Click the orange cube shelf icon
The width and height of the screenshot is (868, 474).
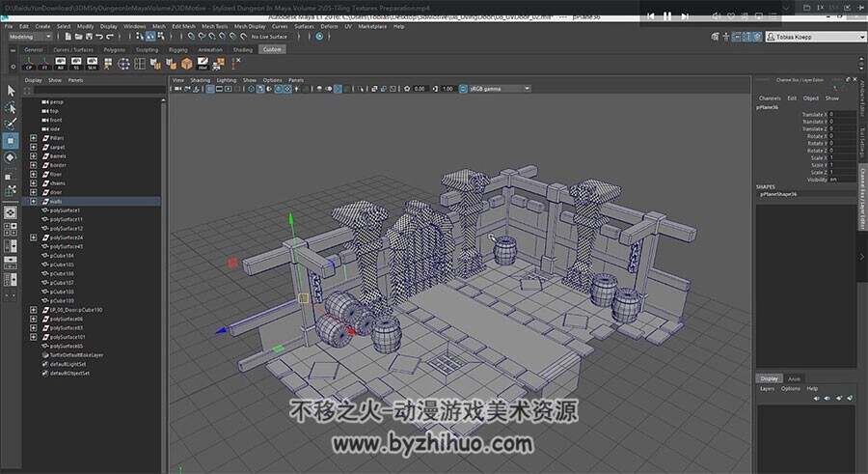(x=187, y=64)
